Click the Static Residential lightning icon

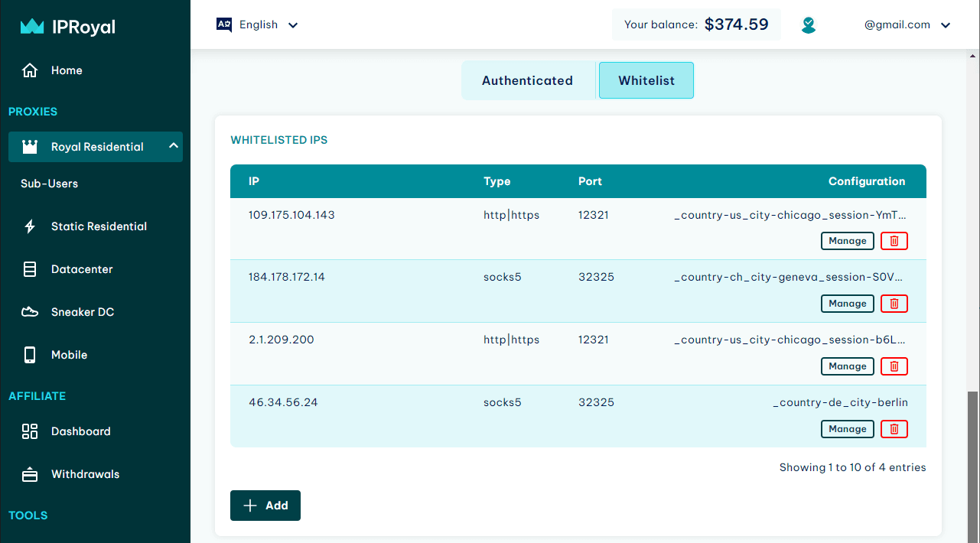(30, 226)
